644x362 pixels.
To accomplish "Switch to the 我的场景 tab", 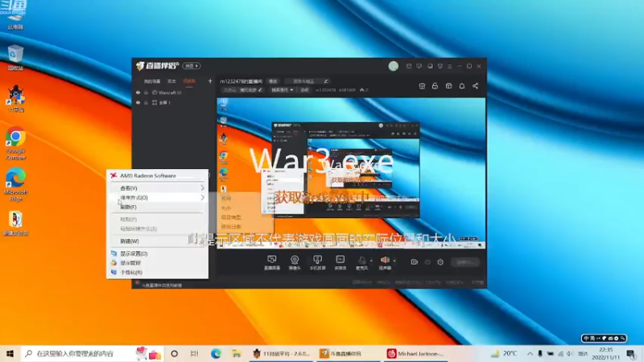I will click(x=152, y=81).
